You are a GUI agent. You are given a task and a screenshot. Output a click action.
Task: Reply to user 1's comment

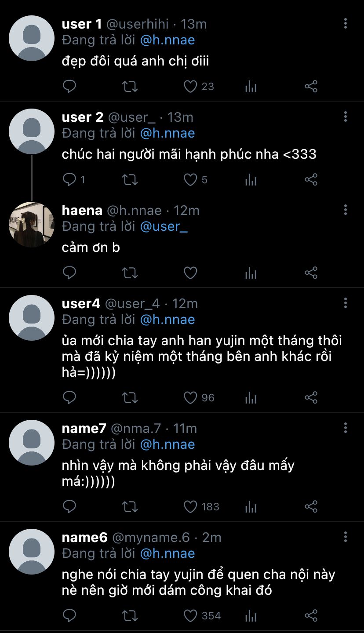coord(69,87)
